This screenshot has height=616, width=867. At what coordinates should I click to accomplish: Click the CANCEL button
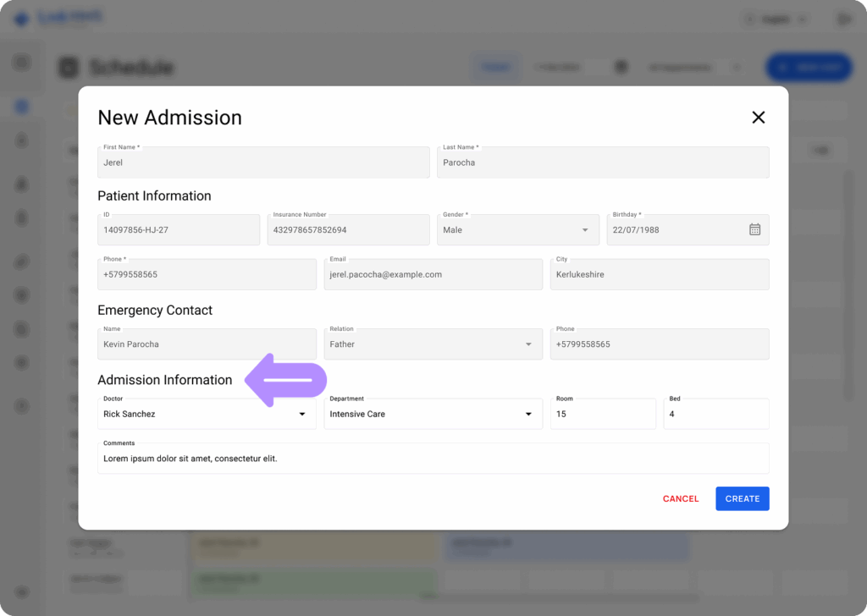[x=681, y=499]
